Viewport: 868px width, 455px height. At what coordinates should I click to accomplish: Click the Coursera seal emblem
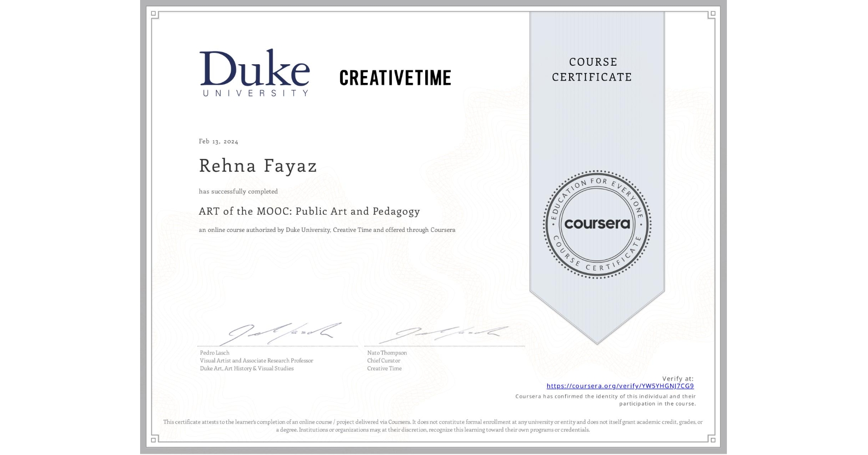point(597,224)
